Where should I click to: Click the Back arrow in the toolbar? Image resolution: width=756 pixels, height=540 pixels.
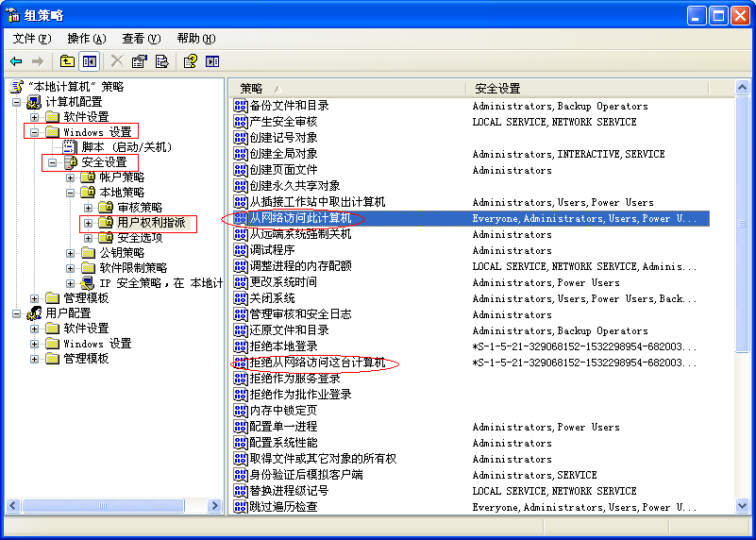pos(16,61)
